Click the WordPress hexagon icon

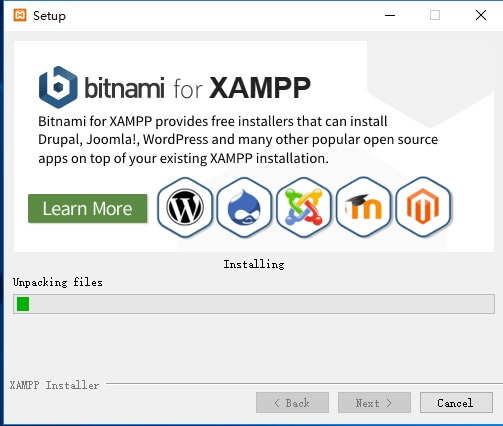point(185,207)
